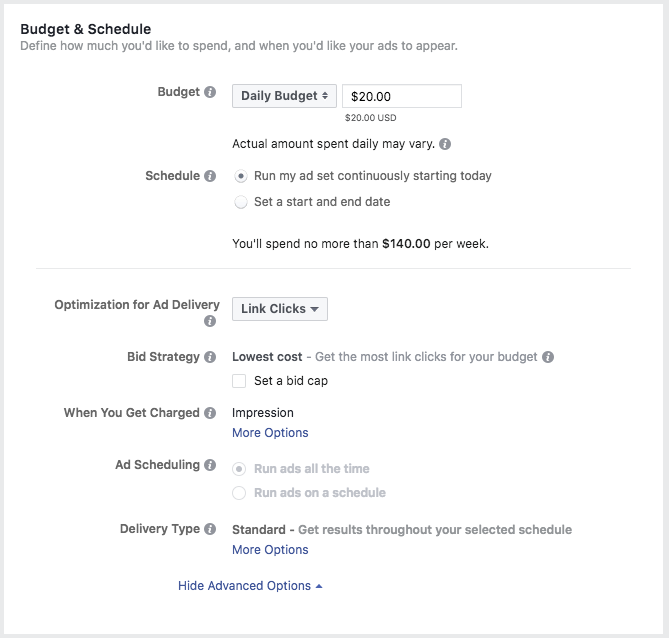The height and width of the screenshot is (638, 669).
Task: Open the Daily Budget dropdown
Action: click(284, 96)
